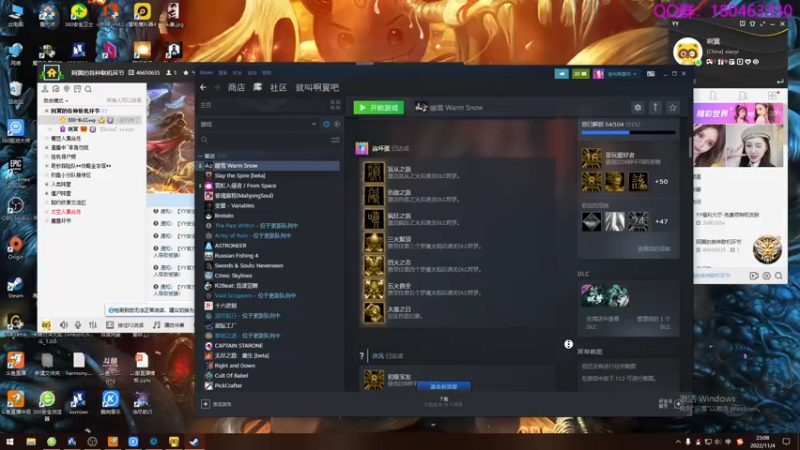Toggle YY microphone icon
This screenshot has height=450, width=800.
coord(78,325)
